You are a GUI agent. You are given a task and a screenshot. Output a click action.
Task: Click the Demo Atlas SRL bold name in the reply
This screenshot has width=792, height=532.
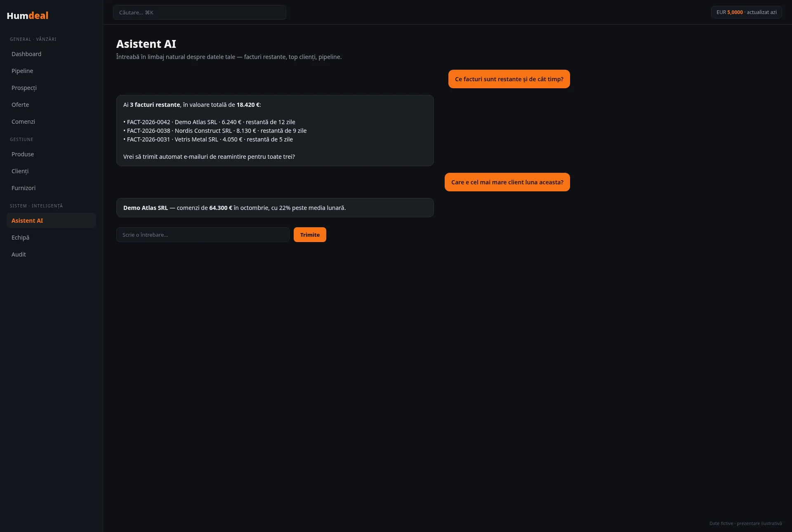click(x=146, y=208)
